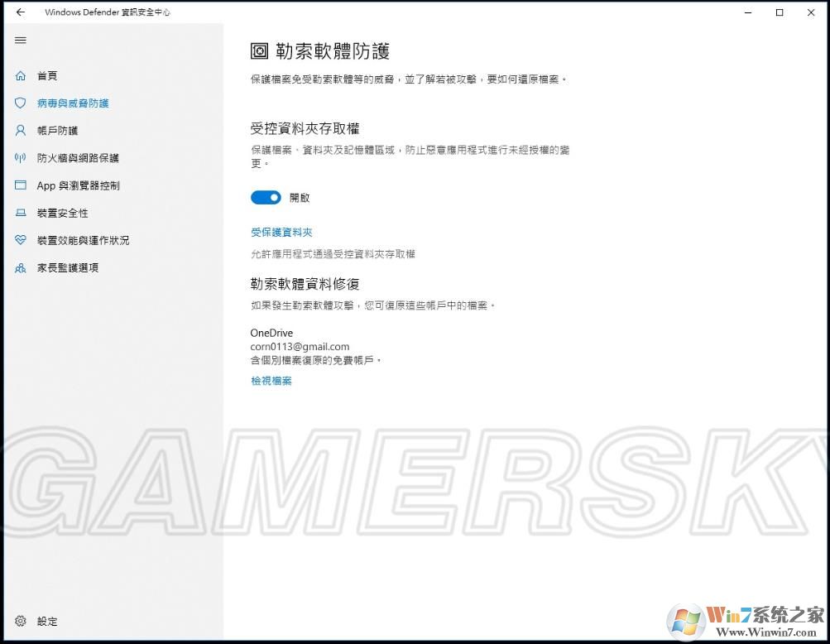Click the heart icon for 裝置效能與運作狀況

[x=21, y=240]
